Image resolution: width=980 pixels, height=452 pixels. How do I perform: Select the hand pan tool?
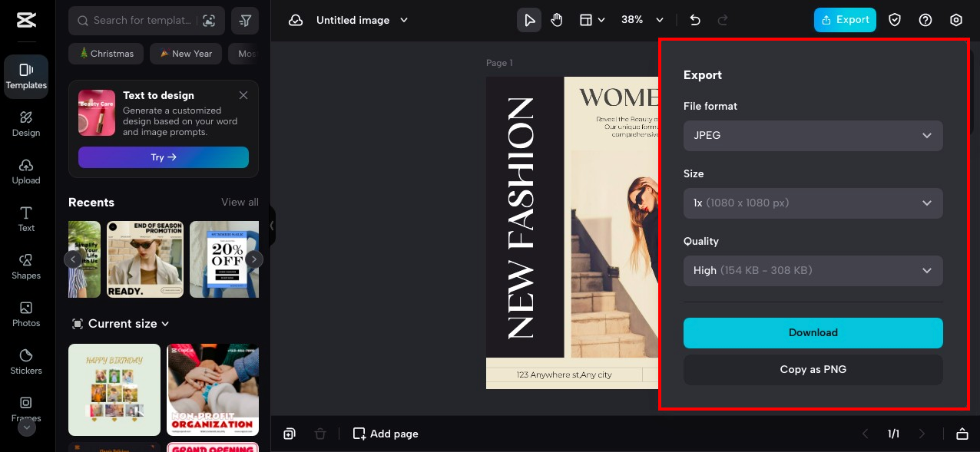click(556, 21)
